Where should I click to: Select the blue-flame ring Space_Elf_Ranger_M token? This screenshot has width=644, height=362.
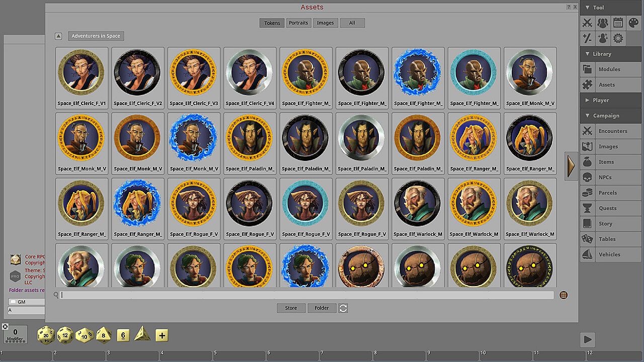pos(138,209)
